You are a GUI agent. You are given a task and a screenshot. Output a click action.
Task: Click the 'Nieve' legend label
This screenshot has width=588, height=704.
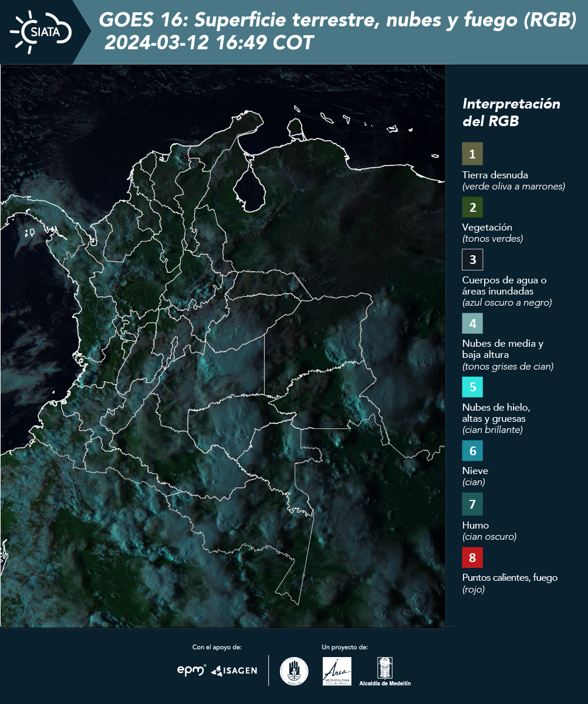(475, 471)
